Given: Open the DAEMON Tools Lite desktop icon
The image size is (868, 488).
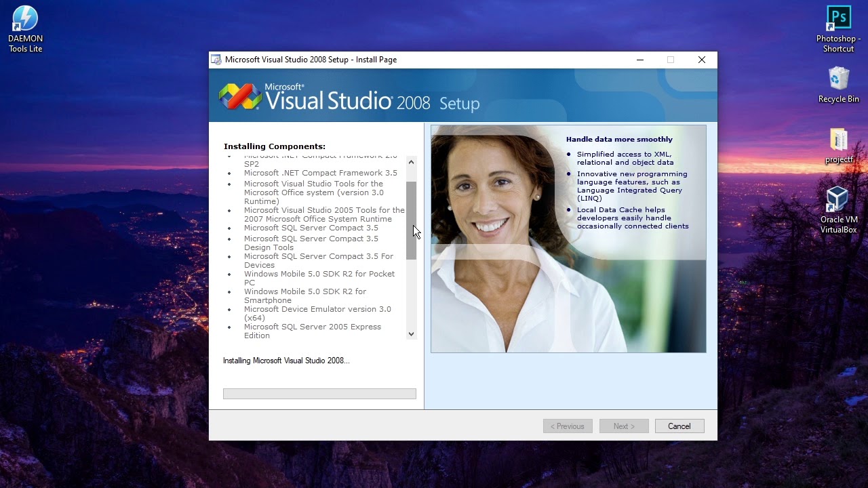Looking at the screenshot, I should [25, 29].
